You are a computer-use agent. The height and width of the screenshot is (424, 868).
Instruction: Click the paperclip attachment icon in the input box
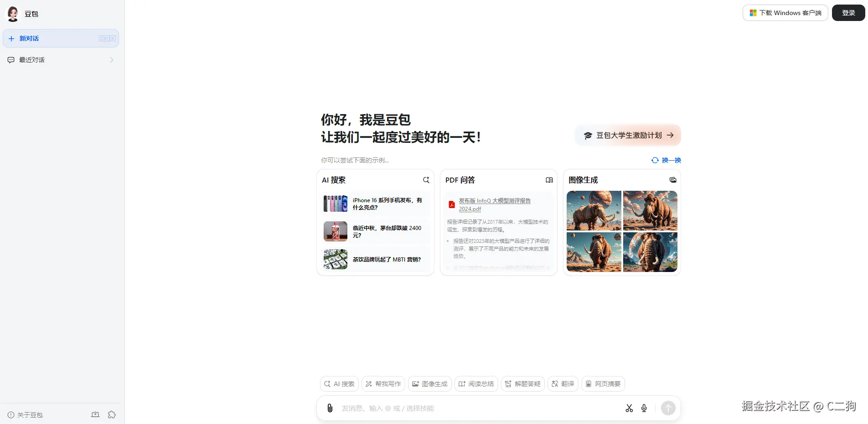[x=330, y=408]
